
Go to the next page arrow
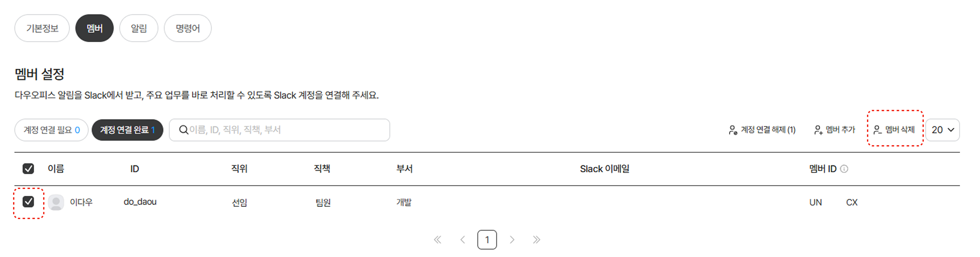click(512, 239)
